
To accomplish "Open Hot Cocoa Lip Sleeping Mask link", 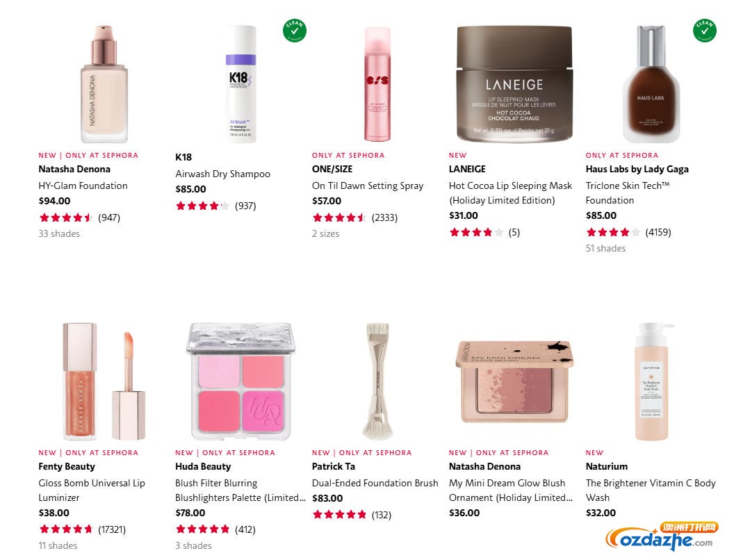I will click(510, 186).
